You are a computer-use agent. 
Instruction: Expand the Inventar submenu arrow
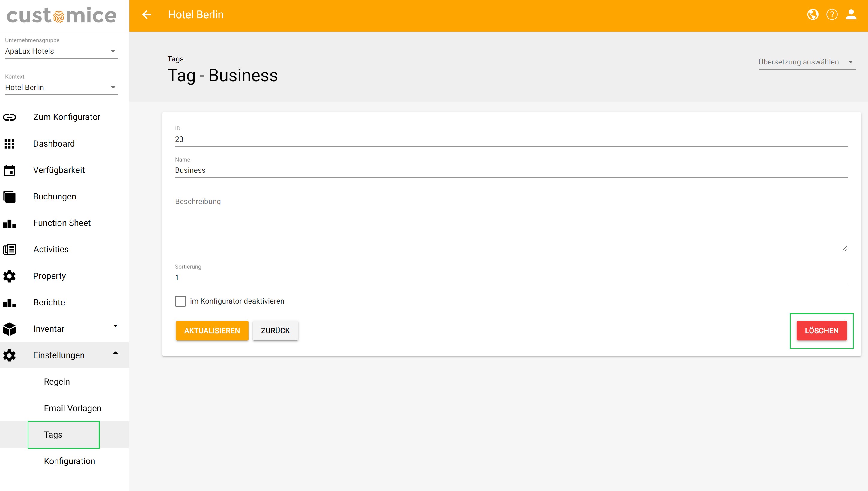[115, 326]
